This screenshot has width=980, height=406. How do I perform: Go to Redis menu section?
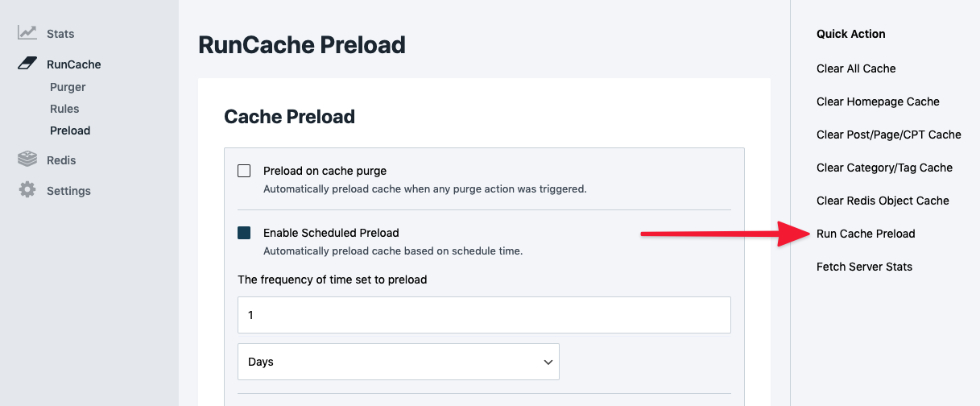click(61, 160)
